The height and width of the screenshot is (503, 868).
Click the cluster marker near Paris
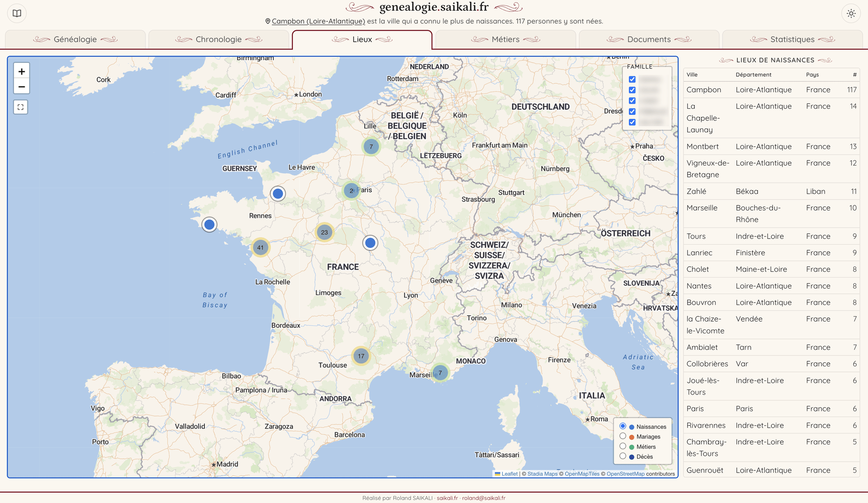pos(352,191)
